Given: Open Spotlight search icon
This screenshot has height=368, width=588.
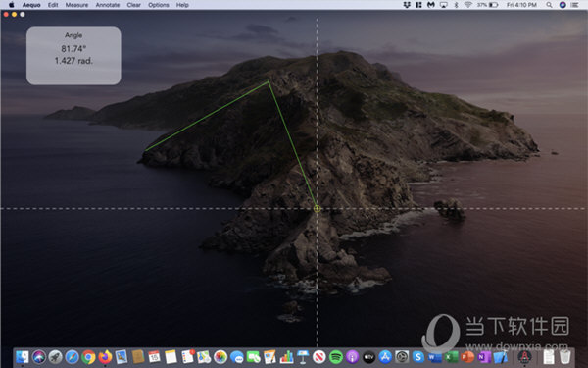Looking at the screenshot, I should 549,5.
